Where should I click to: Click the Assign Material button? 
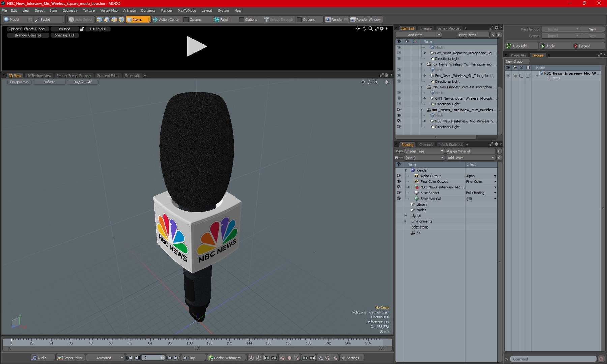(470, 151)
